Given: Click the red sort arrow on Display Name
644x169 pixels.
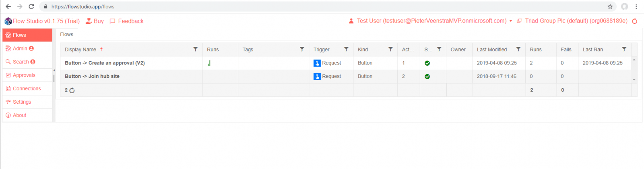Looking at the screenshot, I should tap(101, 49).
